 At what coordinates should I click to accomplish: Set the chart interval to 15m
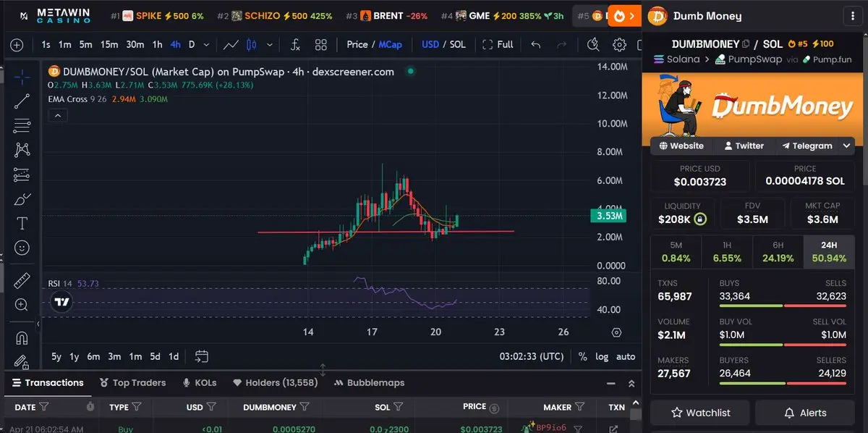click(x=109, y=45)
